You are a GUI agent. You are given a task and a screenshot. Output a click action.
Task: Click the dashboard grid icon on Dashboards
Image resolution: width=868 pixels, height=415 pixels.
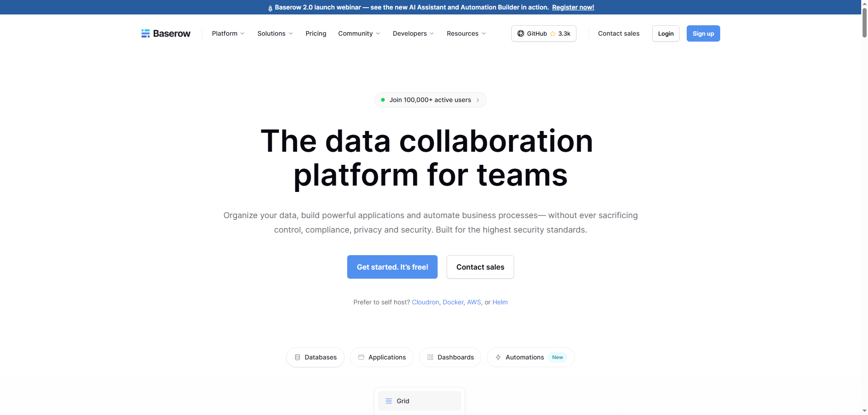(x=430, y=357)
